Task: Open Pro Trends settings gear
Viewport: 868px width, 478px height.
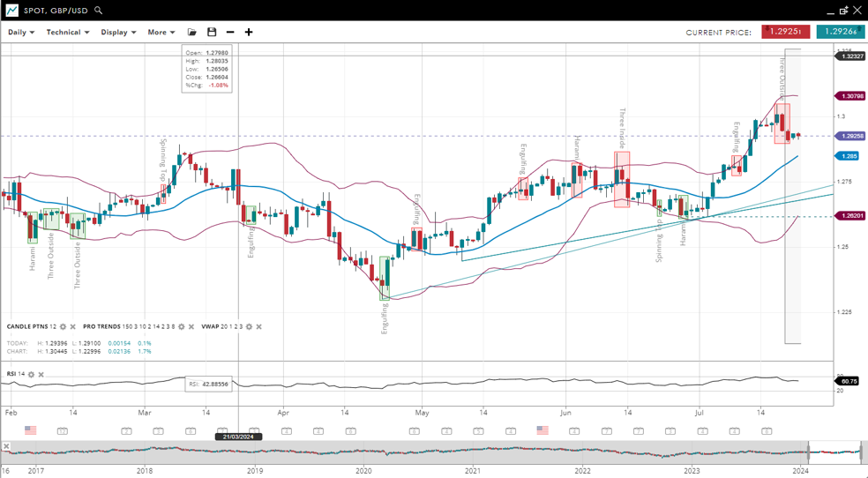Action: [x=182, y=326]
